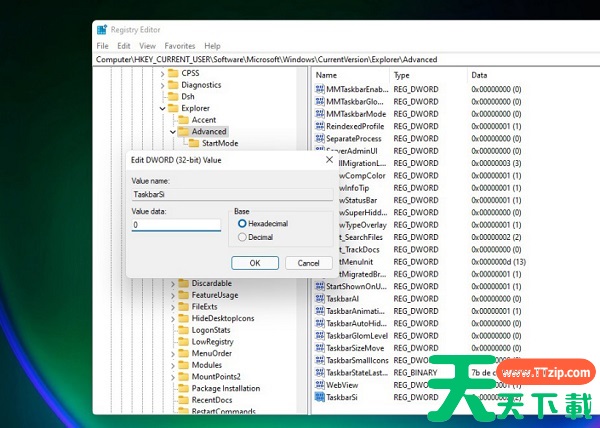Click the 0x0000000d (13) data cell
The image size is (600, 428).
(499, 262)
